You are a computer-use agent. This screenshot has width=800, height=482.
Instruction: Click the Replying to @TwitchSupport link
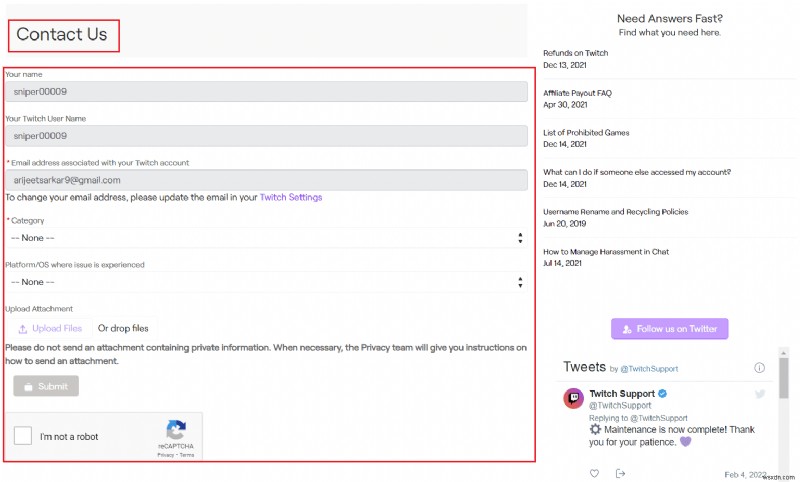[638, 418]
